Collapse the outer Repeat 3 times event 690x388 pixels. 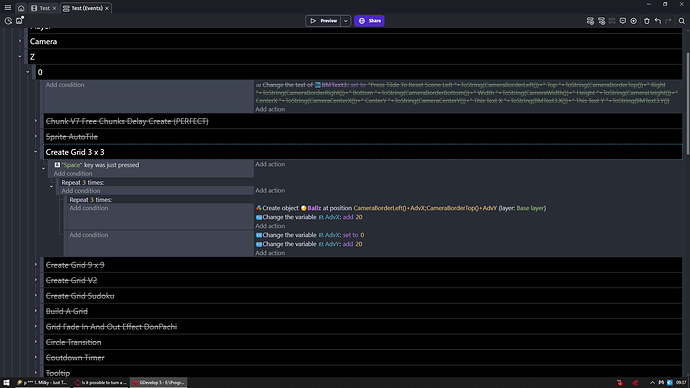click(x=51, y=187)
